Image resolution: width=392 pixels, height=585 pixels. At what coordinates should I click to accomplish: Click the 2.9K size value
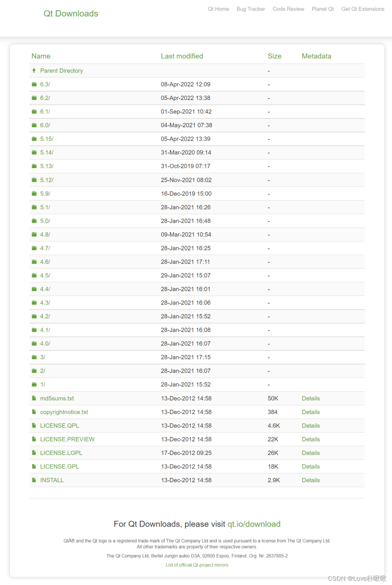click(274, 480)
